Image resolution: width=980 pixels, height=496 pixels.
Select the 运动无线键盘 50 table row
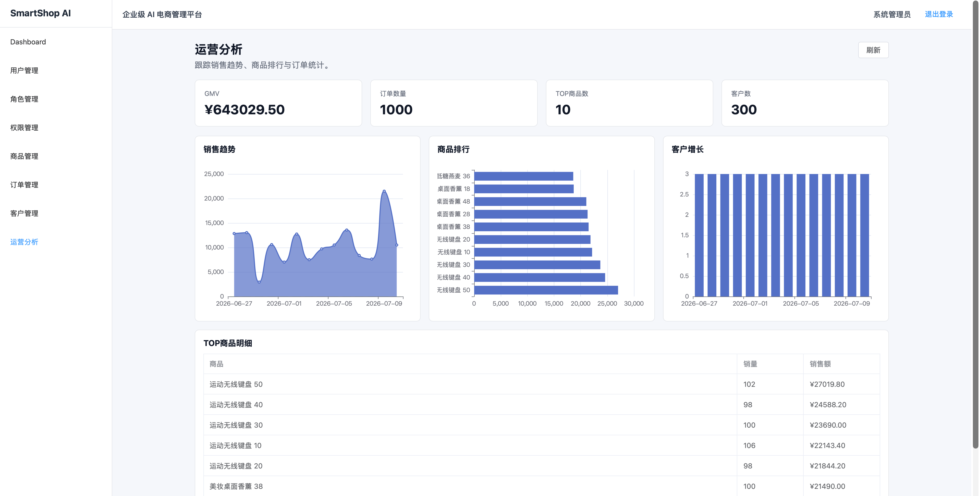(541, 384)
